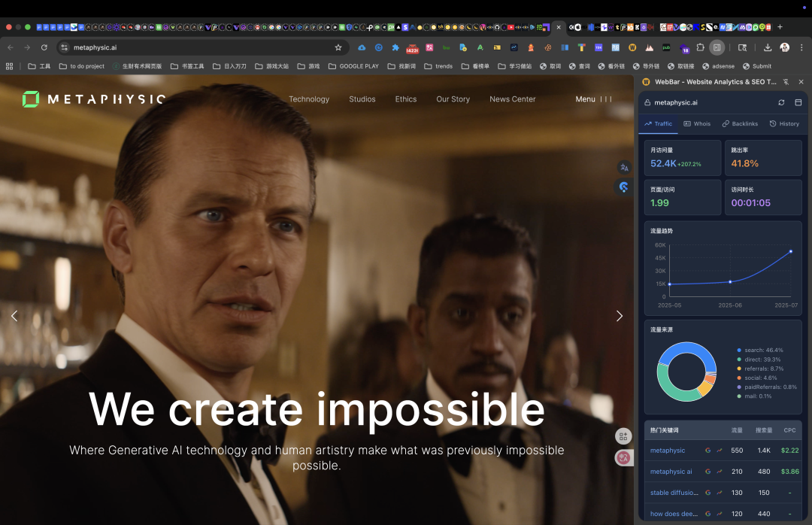Click the address bar showing metaphysic.ai

tap(202, 47)
